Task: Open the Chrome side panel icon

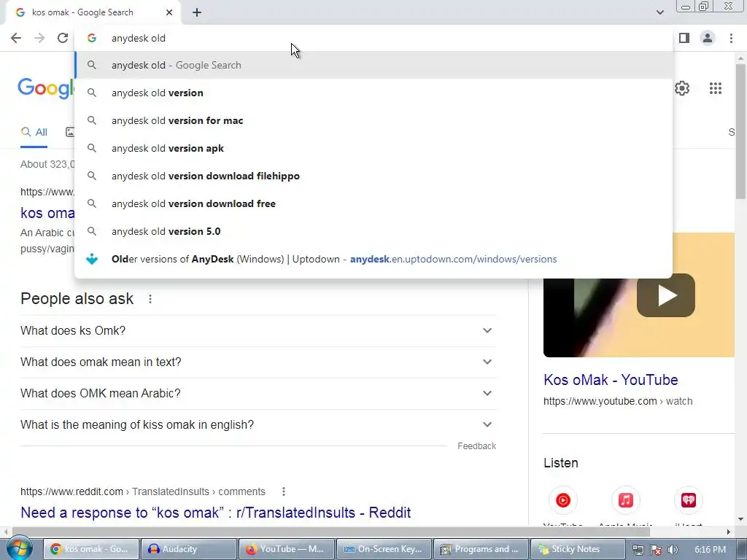Action: [x=684, y=38]
